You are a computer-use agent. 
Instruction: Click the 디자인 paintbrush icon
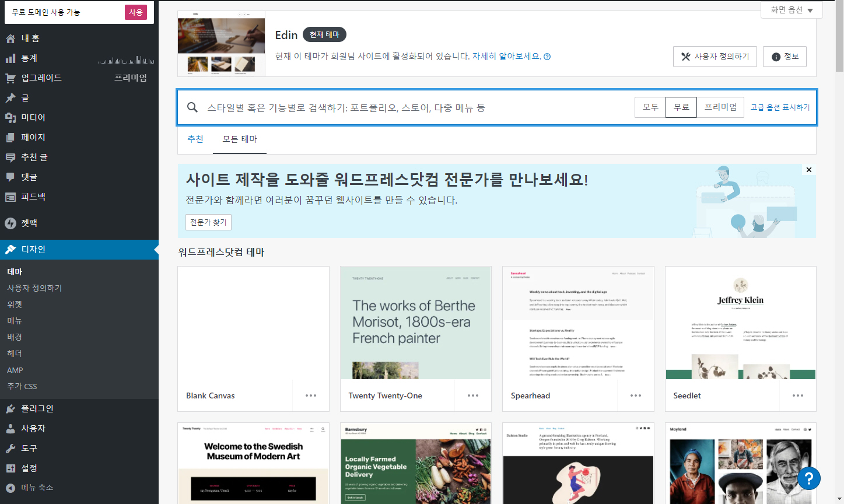[x=10, y=250]
